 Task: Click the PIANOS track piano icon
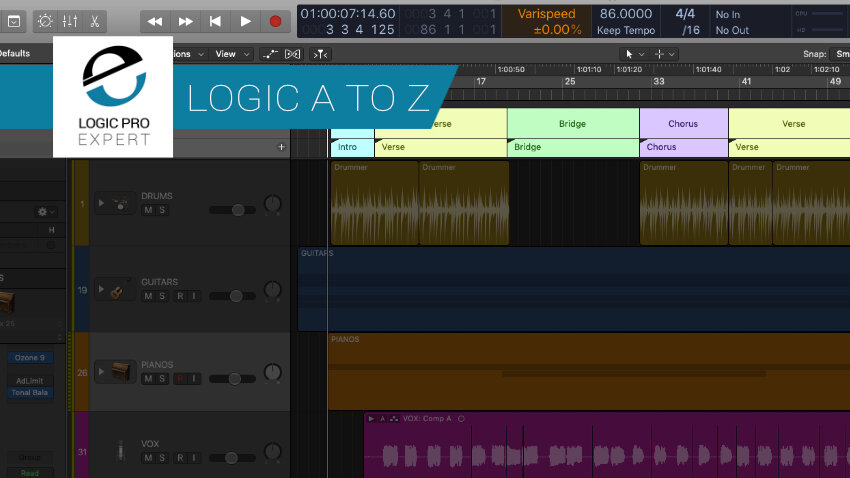120,372
